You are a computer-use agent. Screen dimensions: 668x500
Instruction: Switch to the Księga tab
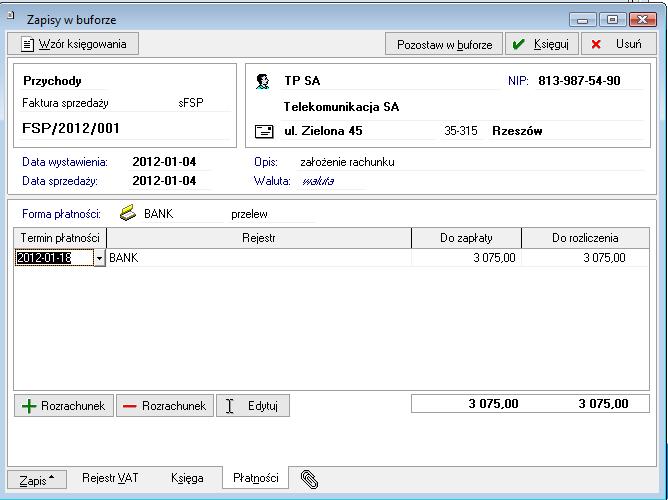coord(187,478)
